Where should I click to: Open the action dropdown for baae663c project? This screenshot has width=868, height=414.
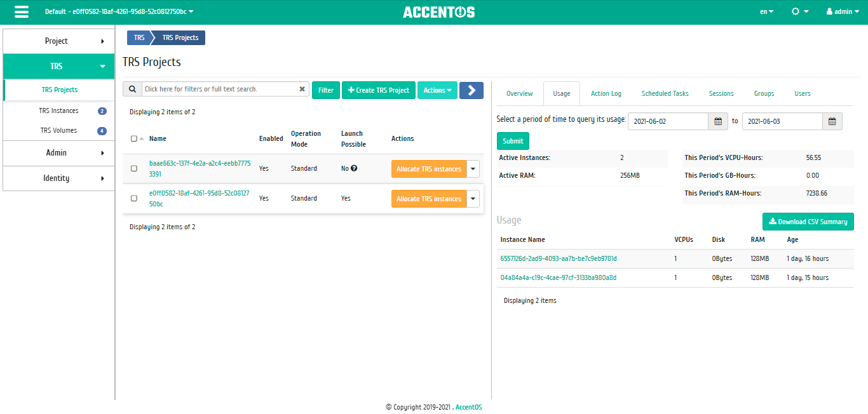coord(473,169)
